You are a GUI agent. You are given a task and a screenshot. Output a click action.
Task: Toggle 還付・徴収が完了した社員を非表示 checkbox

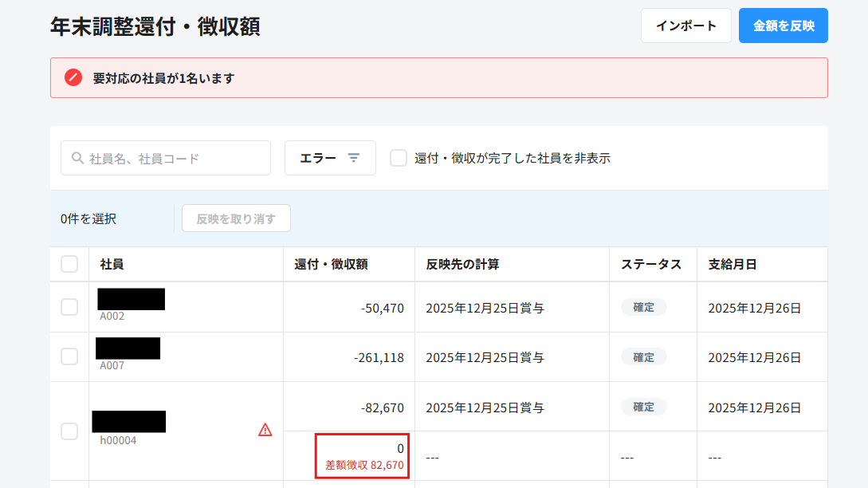tap(399, 158)
